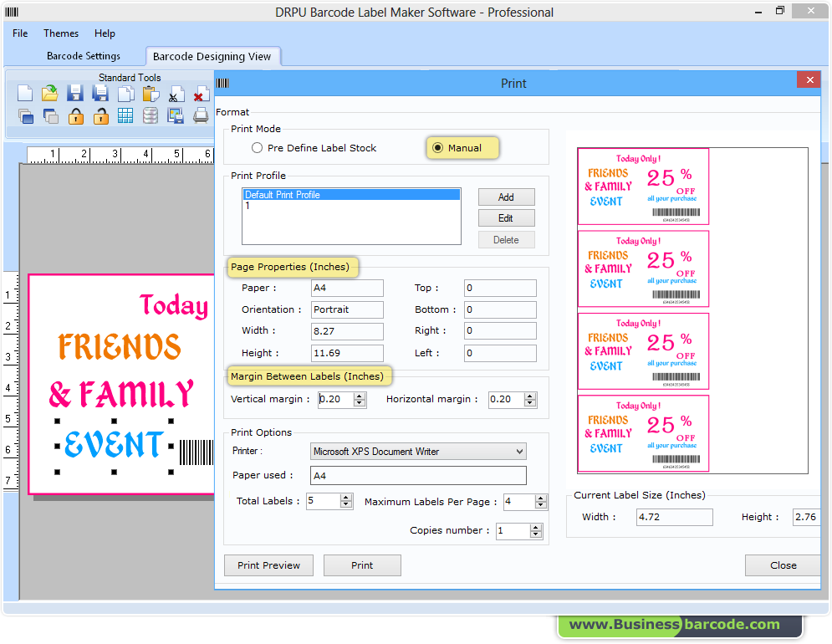Click the Bottom margin input field
Image resolution: width=832 pixels, height=644 pixels.
click(500, 309)
